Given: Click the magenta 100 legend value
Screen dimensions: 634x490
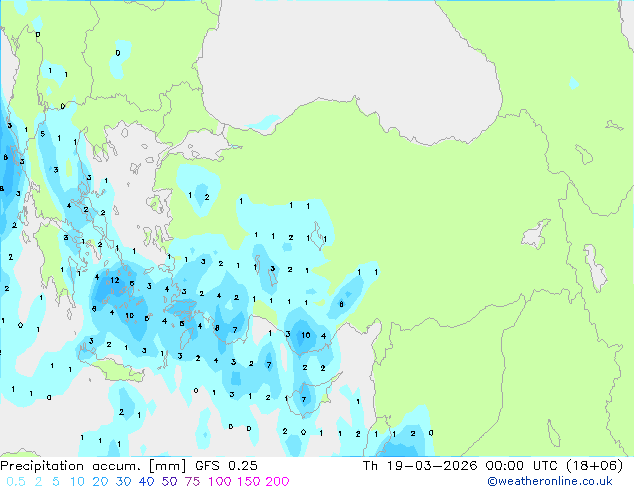Looking at the screenshot, I should [x=220, y=482].
